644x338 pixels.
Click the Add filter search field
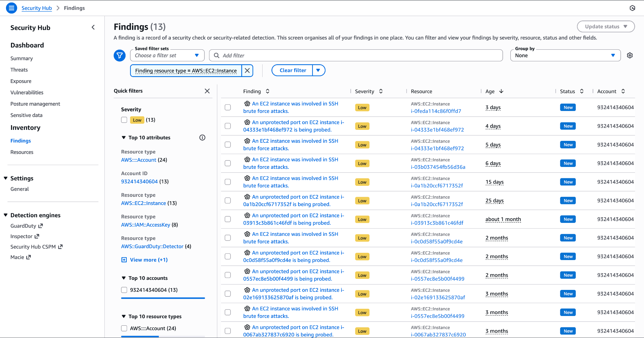click(356, 55)
